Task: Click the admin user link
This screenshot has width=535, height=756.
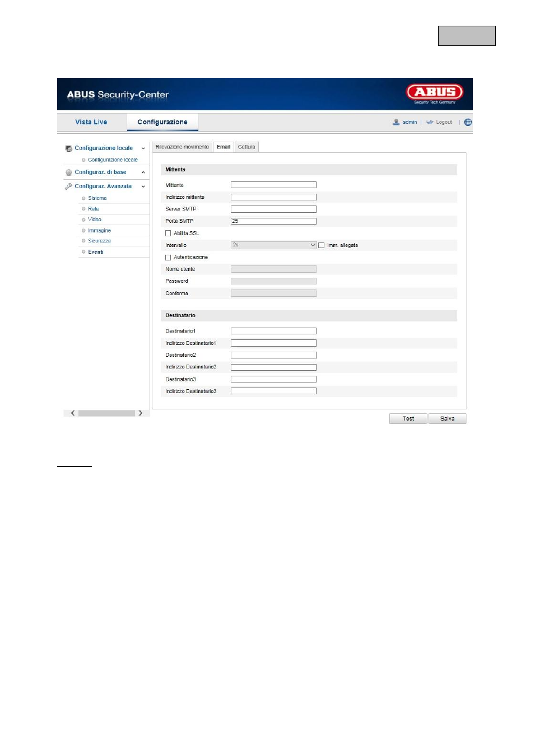Action: [x=410, y=122]
